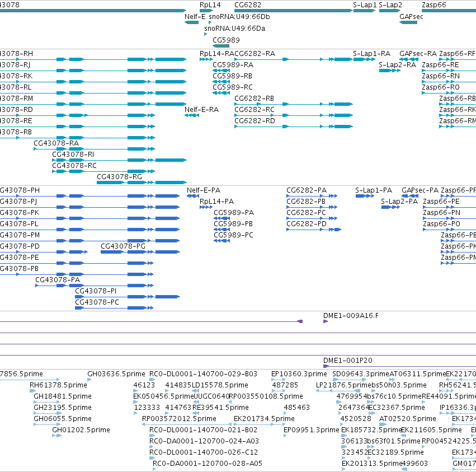Image resolution: width=476 pixels, height=472 pixels.
Task: Click the RC0-DA0001-120700-028-A05 EST label
Action: [208, 464]
